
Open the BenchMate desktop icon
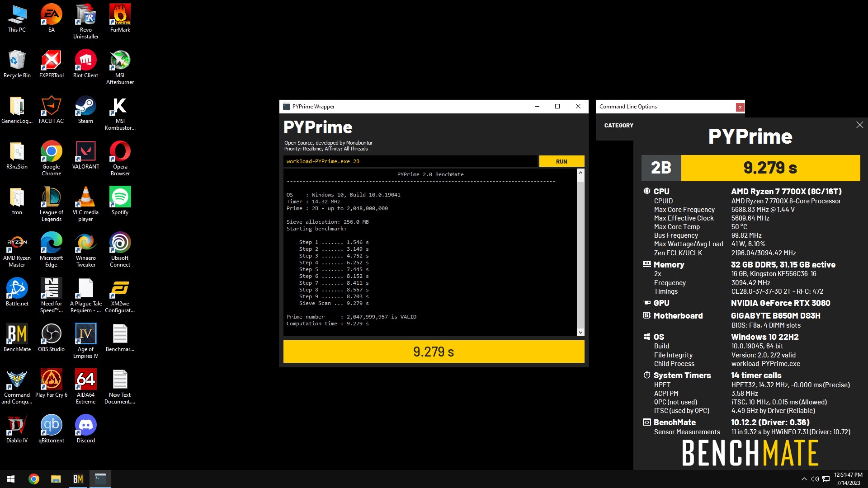(x=17, y=338)
